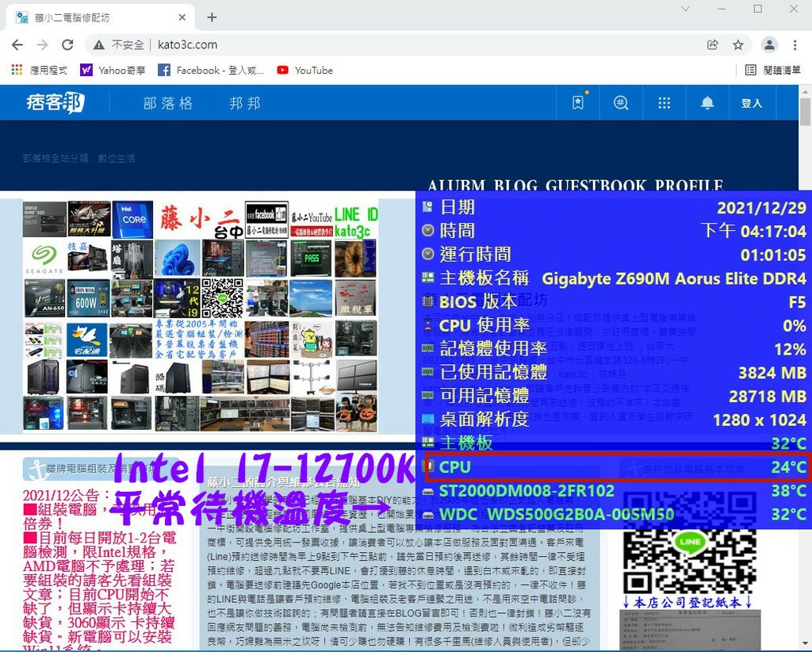The width and height of the screenshot is (812, 652).
Task: Click the 數位生活 category link
Action: pos(117,158)
